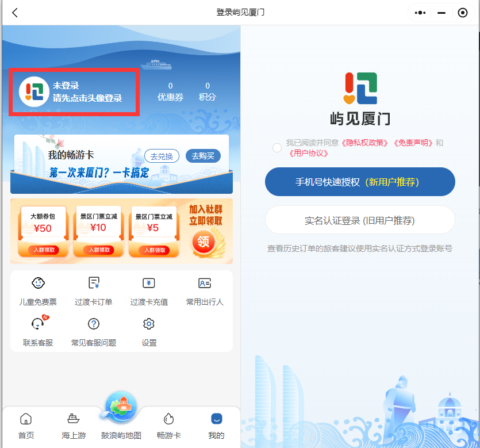
Task: Open 常用出行人 icon
Action: pyautogui.click(x=205, y=283)
